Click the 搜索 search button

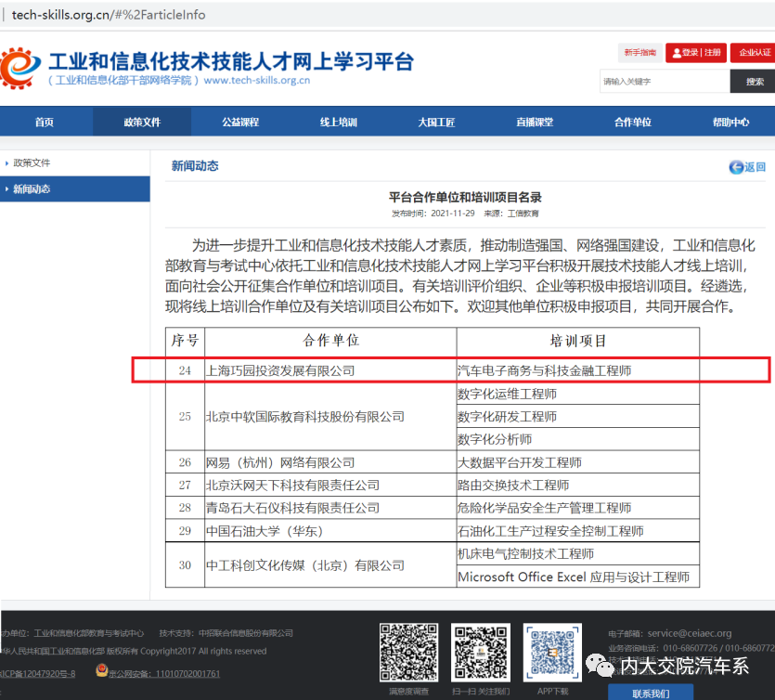pyautogui.click(x=754, y=82)
